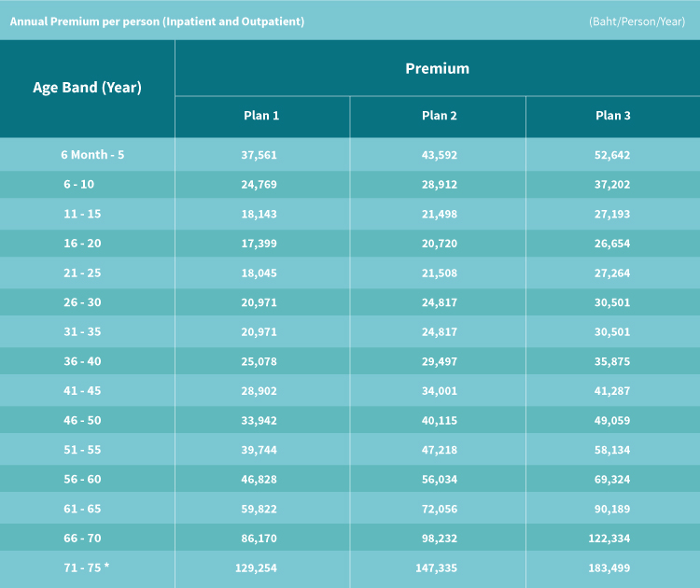Click the 11 - 15 age band label
The image size is (700, 588).
point(82,214)
